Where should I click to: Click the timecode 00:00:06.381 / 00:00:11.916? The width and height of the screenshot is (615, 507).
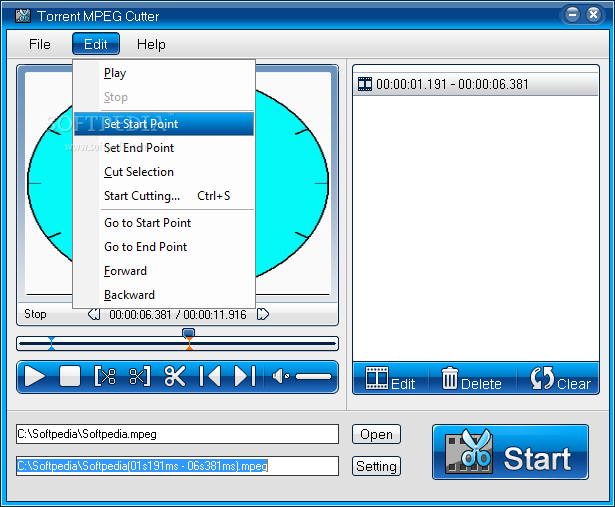[x=178, y=314]
